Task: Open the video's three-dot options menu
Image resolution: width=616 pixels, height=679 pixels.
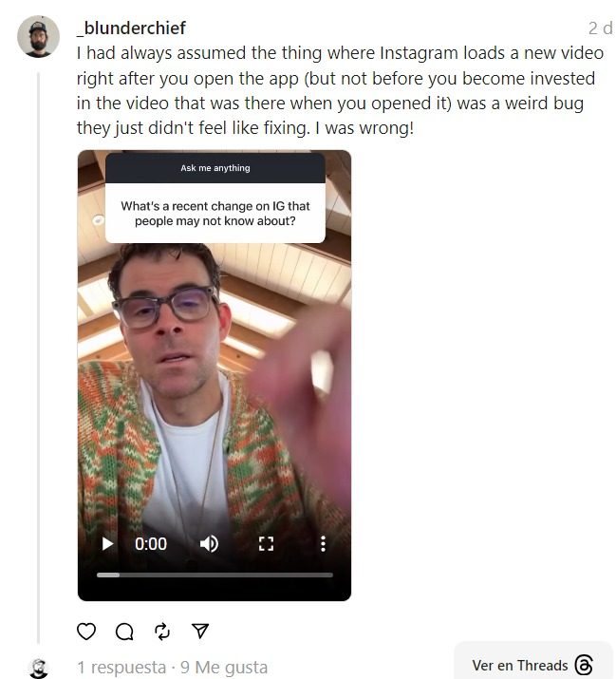Action: coord(323,543)
